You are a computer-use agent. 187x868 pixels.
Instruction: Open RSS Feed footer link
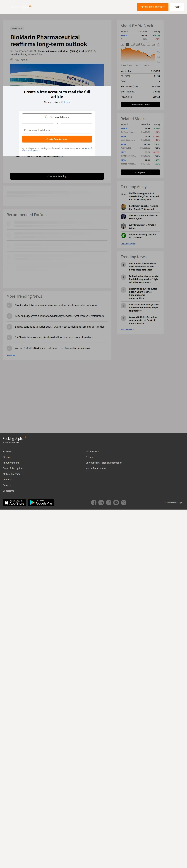[7, 452]
